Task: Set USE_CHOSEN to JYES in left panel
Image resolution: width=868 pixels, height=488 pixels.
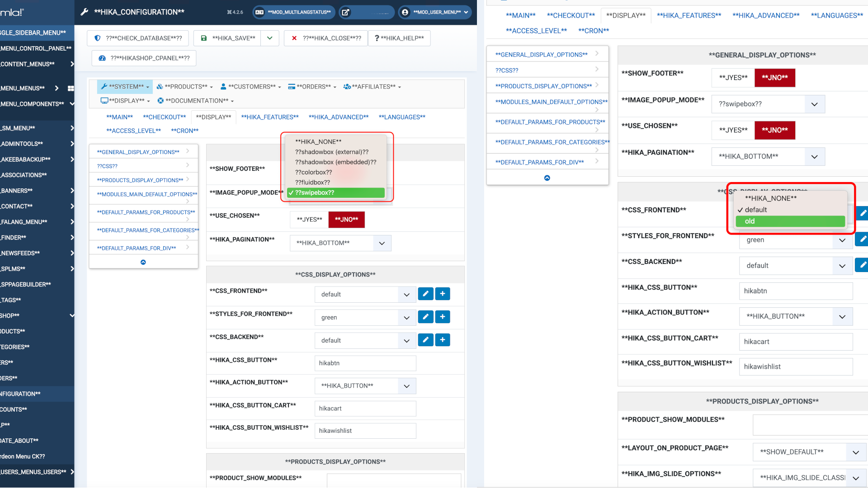Action: [309, 220]
